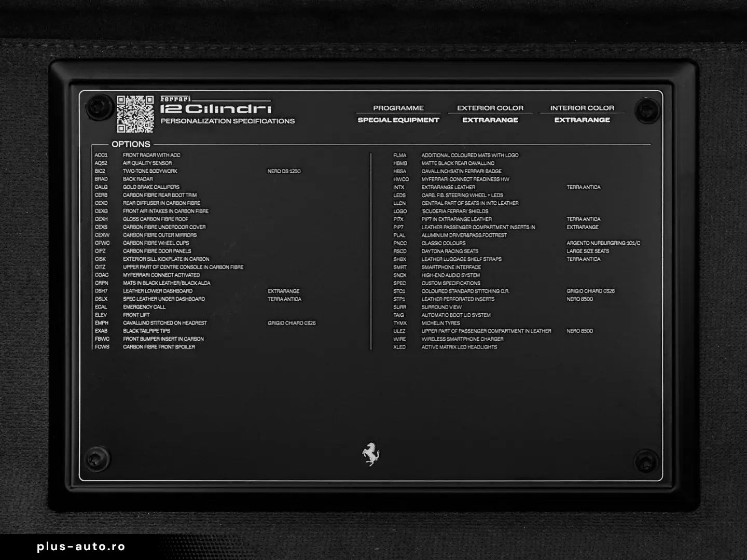Select "GOLD BRAKE CALLIPERS" option

coord(151,187)
